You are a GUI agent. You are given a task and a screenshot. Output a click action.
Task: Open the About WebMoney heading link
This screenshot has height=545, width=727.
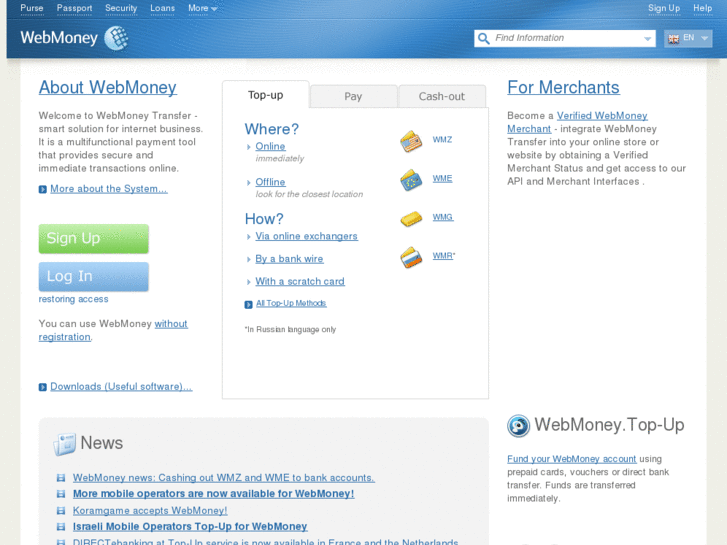point(108,88)
